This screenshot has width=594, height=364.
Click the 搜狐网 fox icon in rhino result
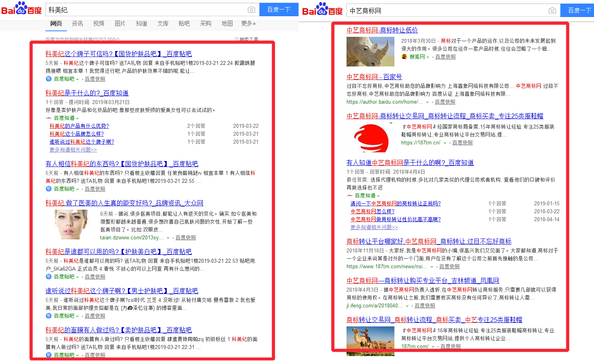(404, 57)
